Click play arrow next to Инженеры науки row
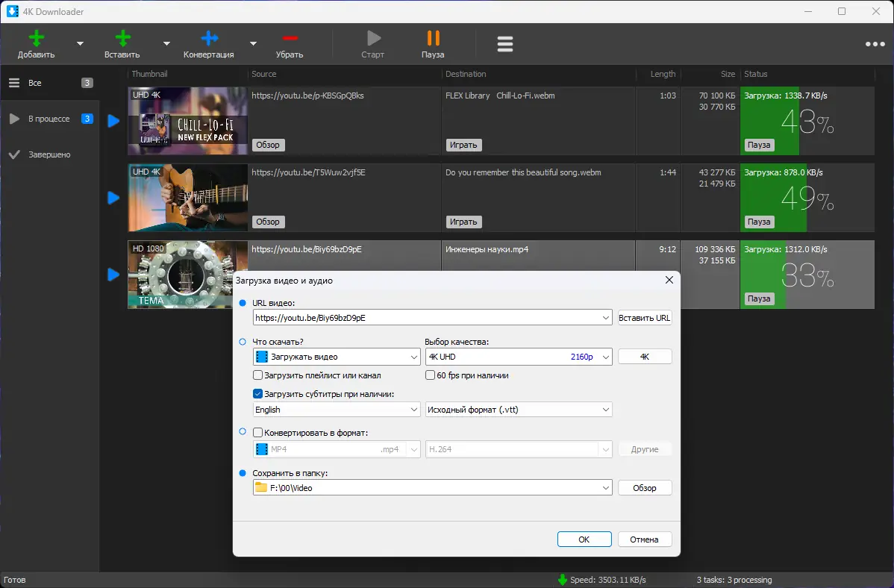The width and height of the screenshot is (894, 588). pyautogui.click(x=113, y=275)
